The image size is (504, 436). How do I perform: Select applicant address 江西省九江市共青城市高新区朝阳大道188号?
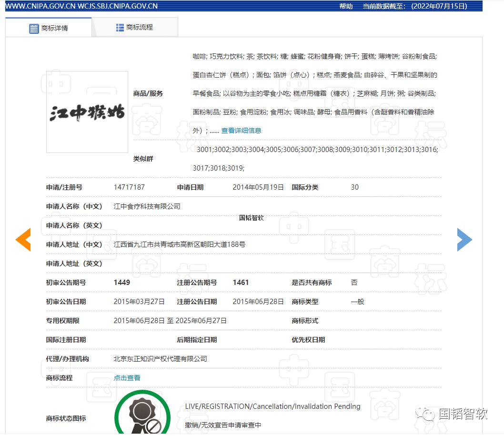180,244
